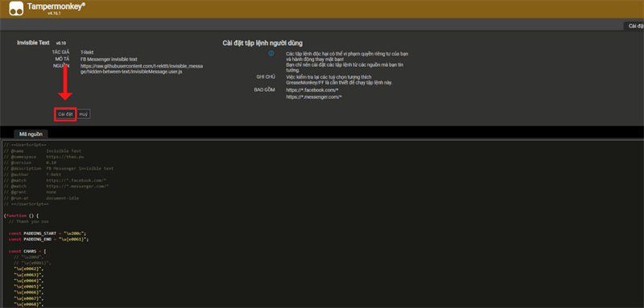The image size is (644, 308).
Task: Click the 'BAO GỒM' label
Action: click(x=265, y=90)
